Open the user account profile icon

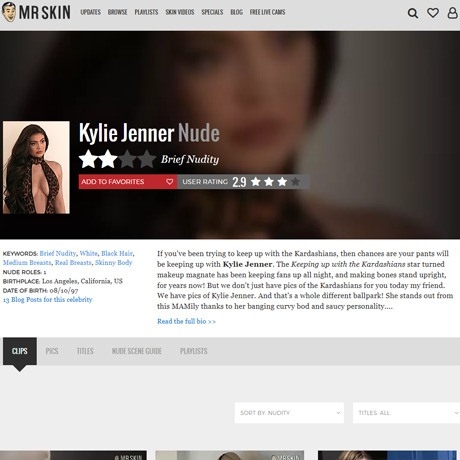tap(452, 13)
